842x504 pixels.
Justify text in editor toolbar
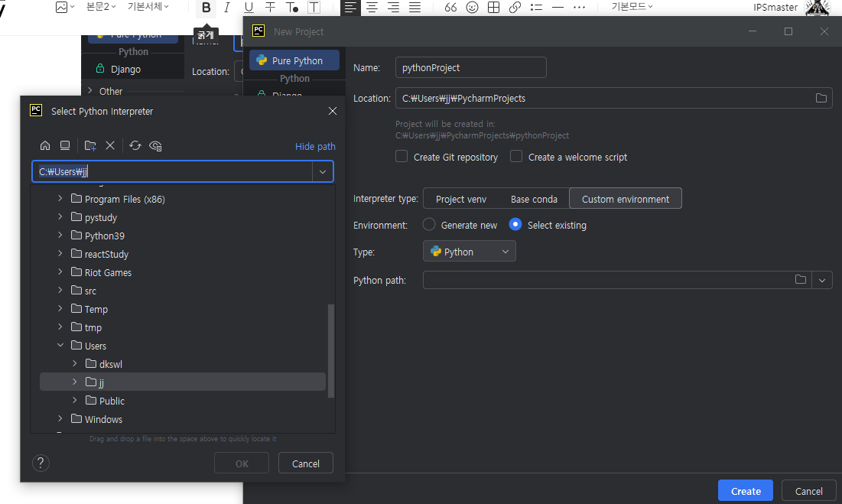pyautogui.click(x=414, y=8)
